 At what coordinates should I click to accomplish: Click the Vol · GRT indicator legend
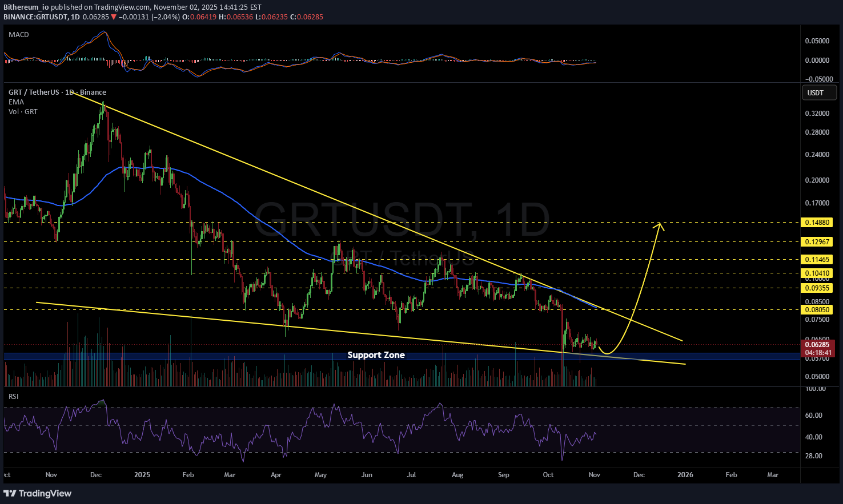[23, 112]
